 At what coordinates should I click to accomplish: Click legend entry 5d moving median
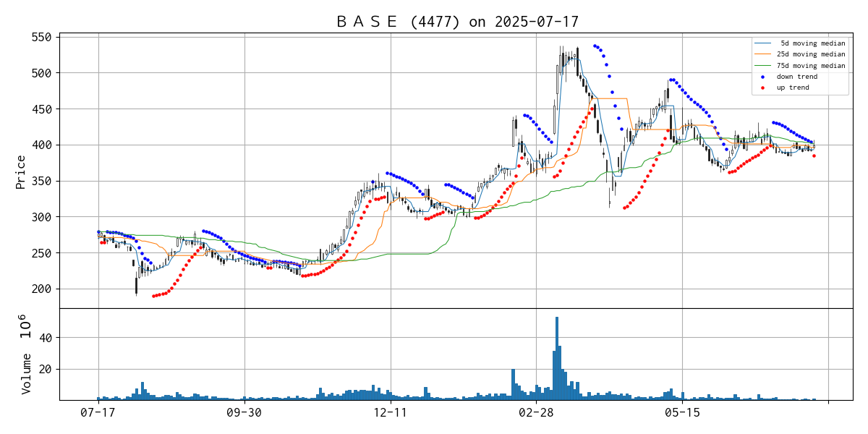[x=812, y=43]
